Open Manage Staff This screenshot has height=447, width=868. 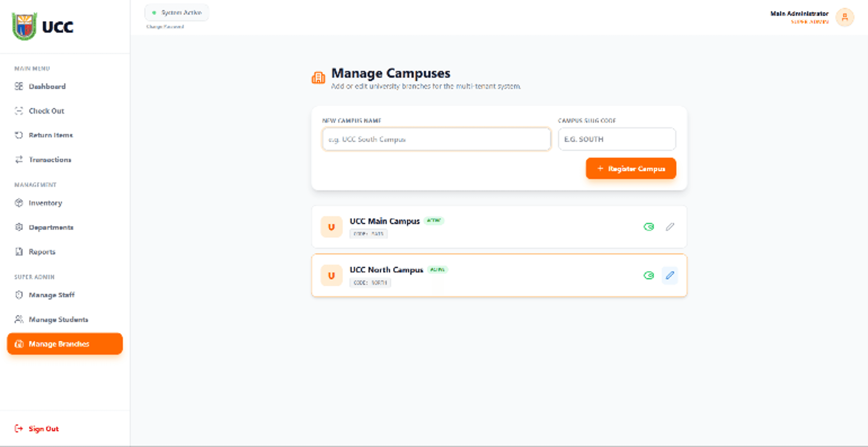65,295
